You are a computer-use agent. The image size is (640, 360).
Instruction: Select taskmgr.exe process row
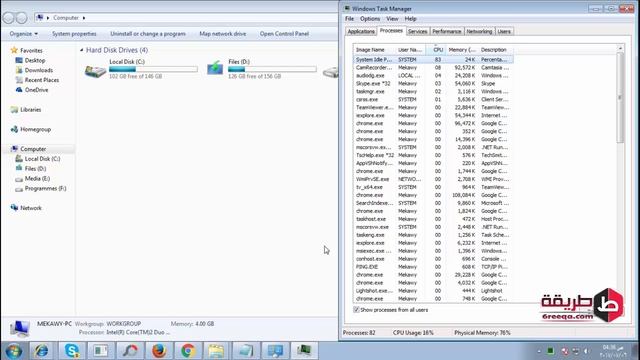pyautogui.click(x=433, y=91)
